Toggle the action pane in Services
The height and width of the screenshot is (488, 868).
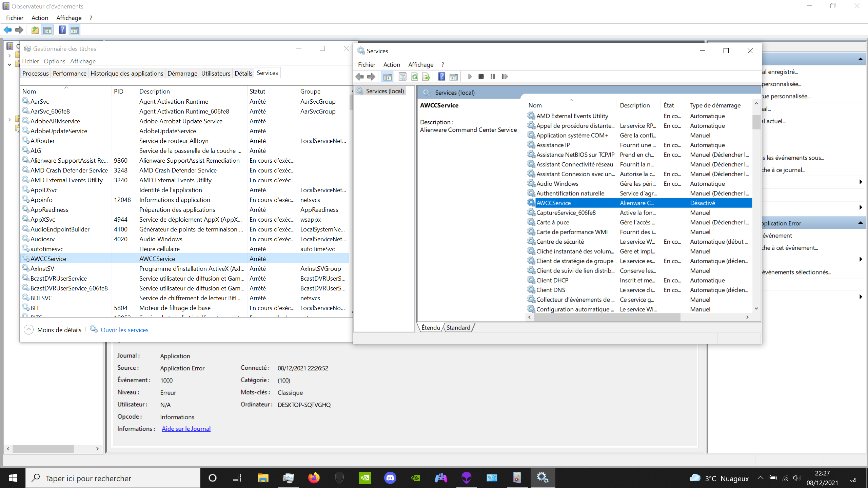[454, 77]
